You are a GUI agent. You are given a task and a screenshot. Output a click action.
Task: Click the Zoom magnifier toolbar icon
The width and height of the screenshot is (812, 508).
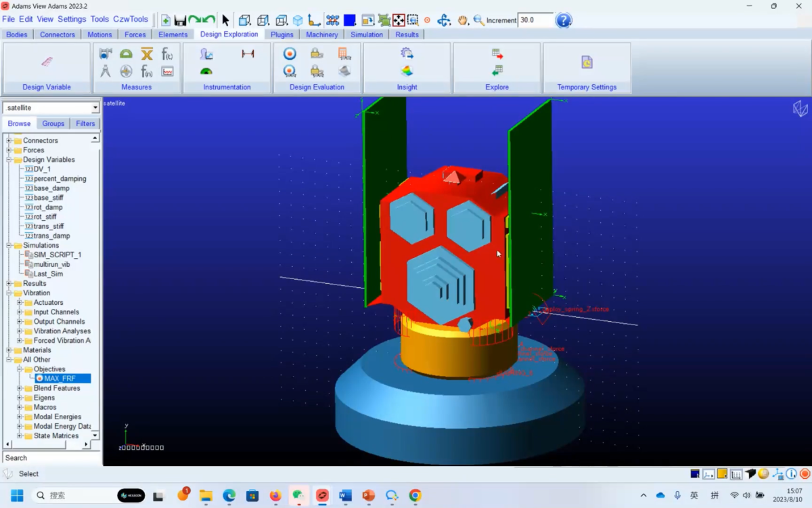tap(478, 20)
